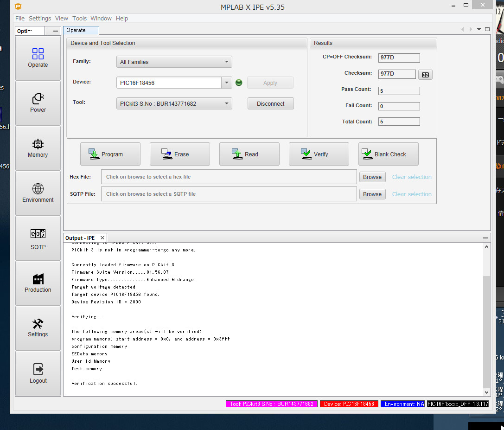
Task: Clear selection of the Hex file
Action: (x=412, y=177)
